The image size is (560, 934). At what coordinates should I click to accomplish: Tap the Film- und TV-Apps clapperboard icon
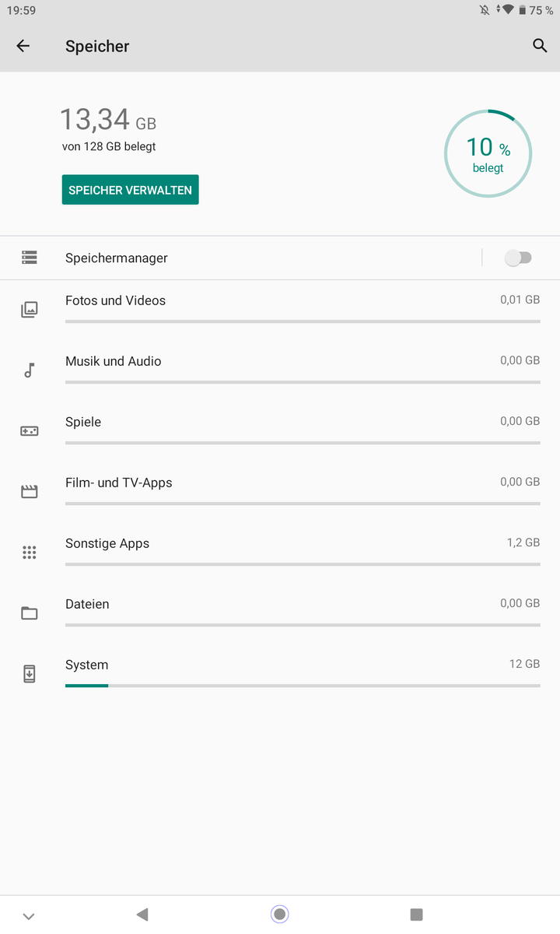pos(29,492)
